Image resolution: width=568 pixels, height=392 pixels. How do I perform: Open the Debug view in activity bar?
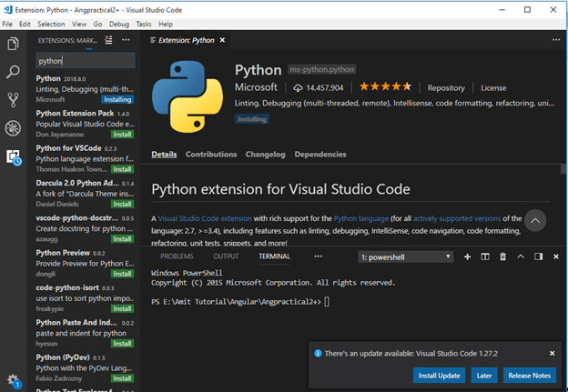pos(13,128)
